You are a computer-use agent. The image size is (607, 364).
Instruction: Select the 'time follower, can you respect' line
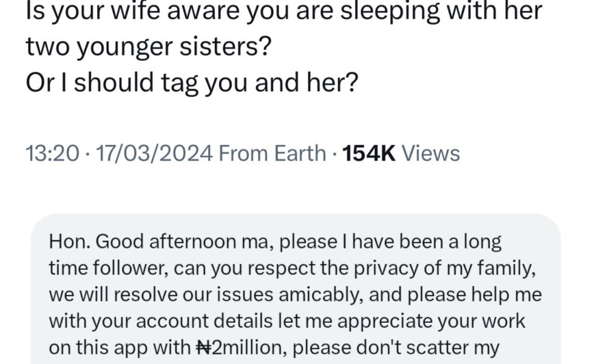(293, 268)
